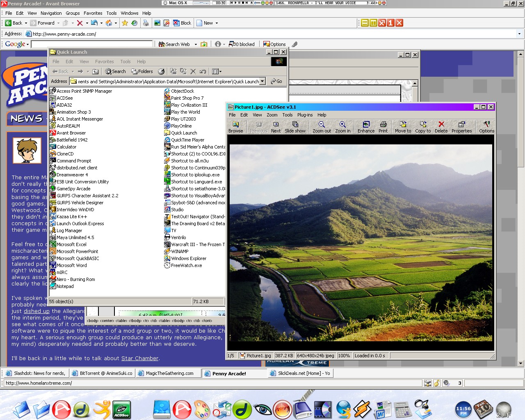Go to Next image in ACDSee
This screenshot has width=525, height=420.
pyautogui.click(x=276, y=127)
